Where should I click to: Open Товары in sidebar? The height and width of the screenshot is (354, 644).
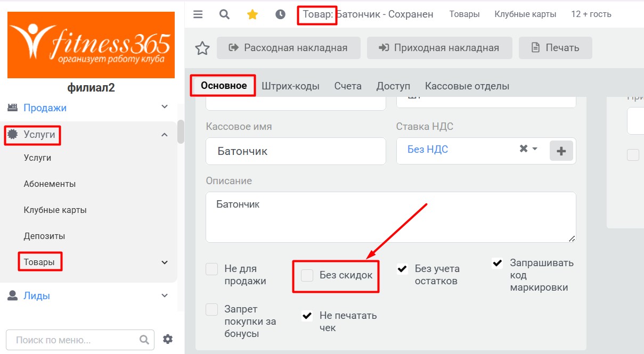39,262
